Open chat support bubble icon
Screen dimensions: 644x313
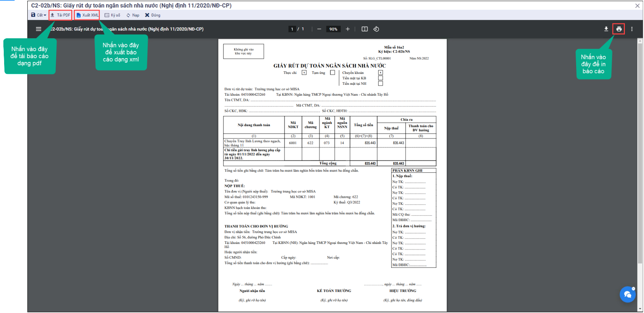pos(628,295)
